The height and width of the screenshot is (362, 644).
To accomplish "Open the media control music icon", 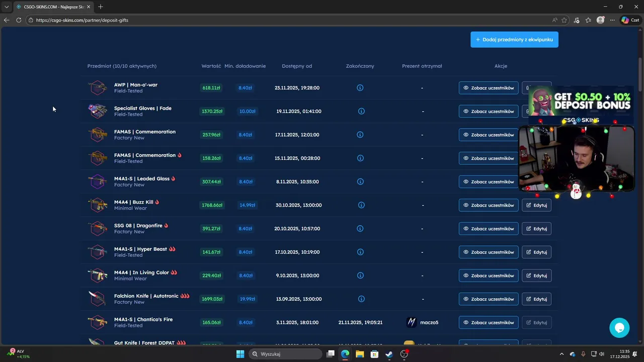I will point(577,20).
